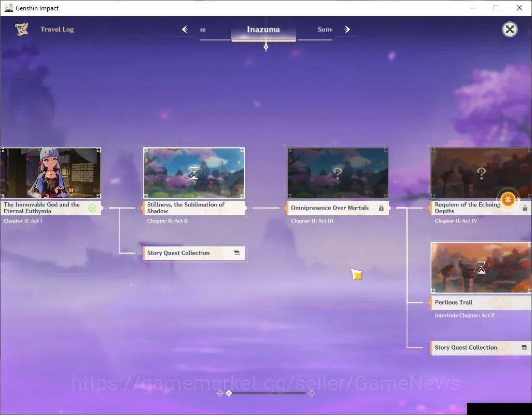Image resolution: width=532 pixels, height=415 pixels.
Task: Select the Stillness, the Sublimation of Shadow label
Action: tap(194, 208)
